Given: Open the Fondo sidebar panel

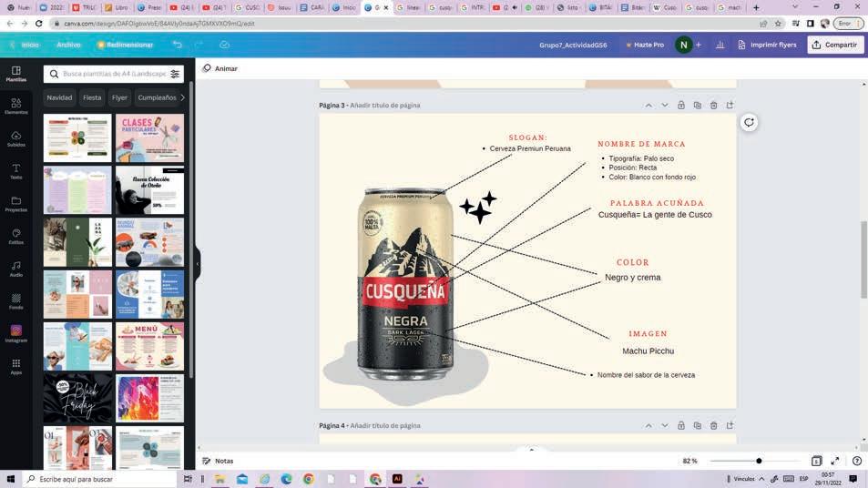Looking at the screenshot, I should tap(16, 302).
